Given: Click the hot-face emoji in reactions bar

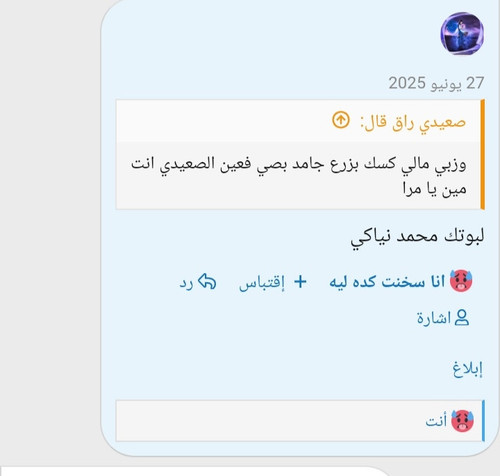Looking at the screenshot, I should pos(462,421).
